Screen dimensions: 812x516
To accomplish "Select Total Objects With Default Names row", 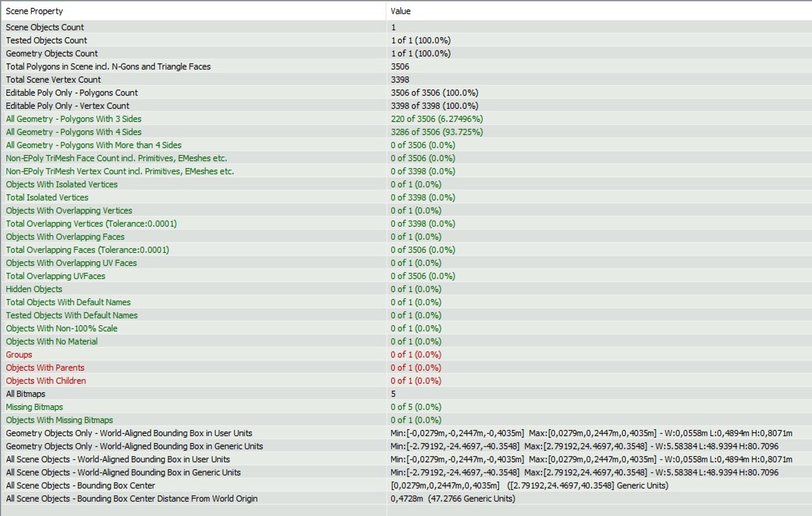I will (406, 302).
